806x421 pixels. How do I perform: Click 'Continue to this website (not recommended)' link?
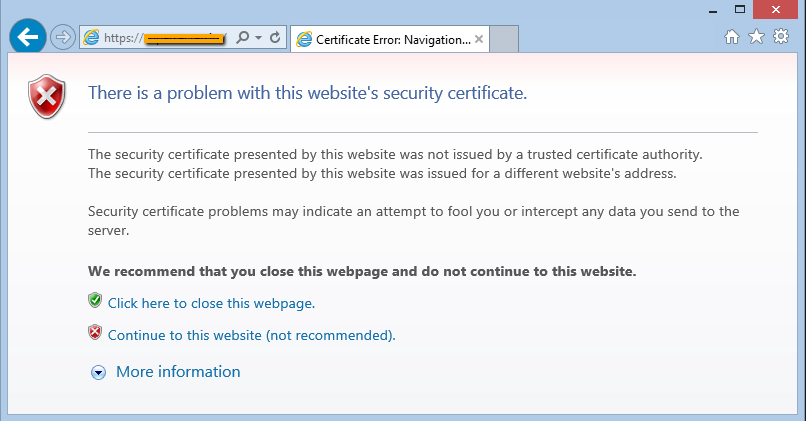pos(251,335)
